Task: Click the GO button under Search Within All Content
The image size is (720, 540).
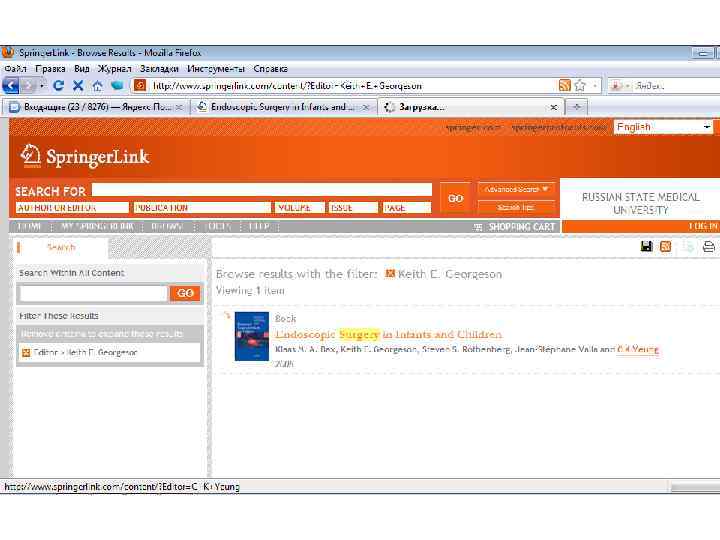Action: point(185,293)
